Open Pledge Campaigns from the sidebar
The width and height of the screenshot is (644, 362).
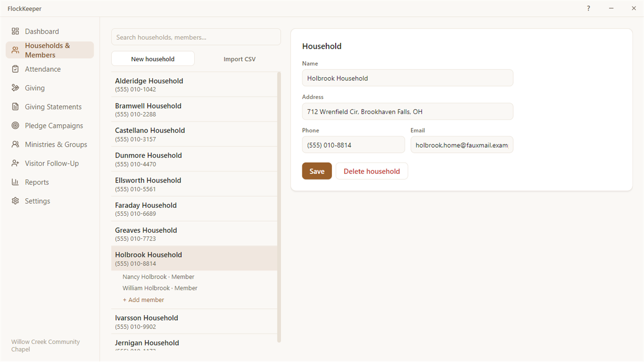(x=50, y=126)
